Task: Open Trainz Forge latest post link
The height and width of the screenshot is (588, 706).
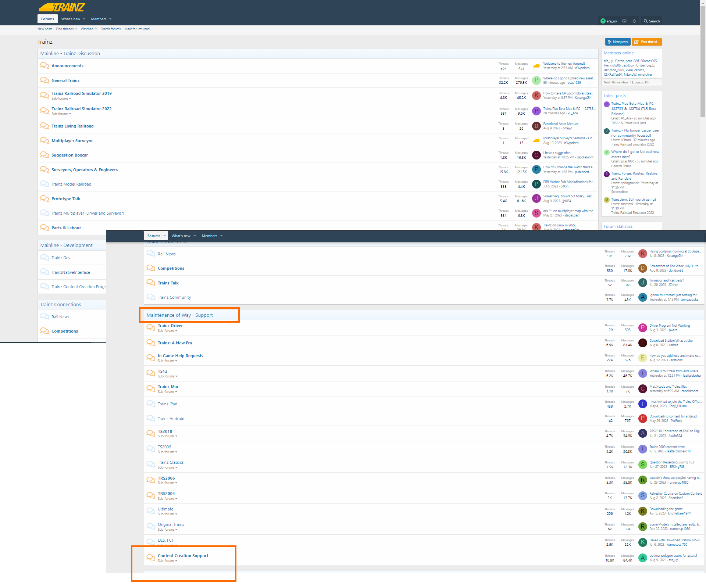Action: pyautogui.click(x=634, y=176)
